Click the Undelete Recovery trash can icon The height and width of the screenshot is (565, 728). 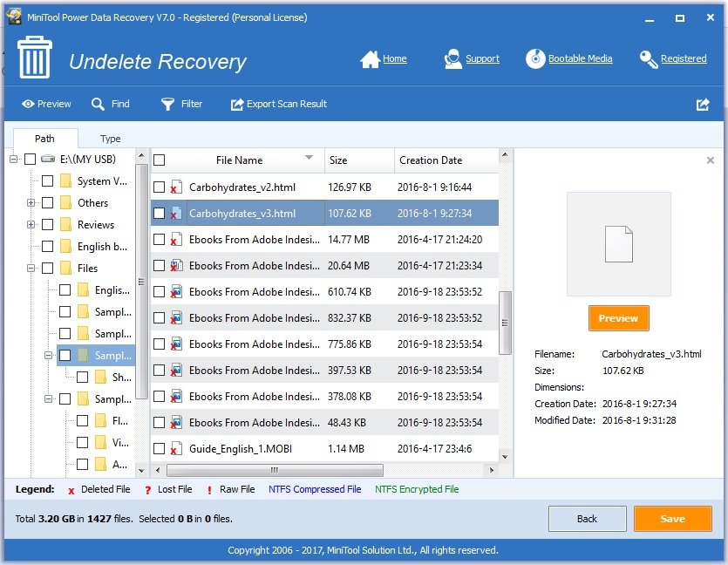(35, 58)
